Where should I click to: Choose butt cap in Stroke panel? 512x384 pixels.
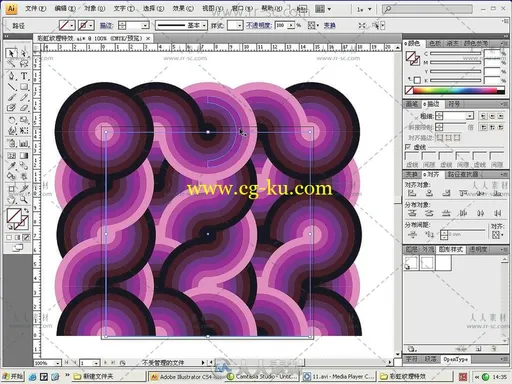coord(483,116)
